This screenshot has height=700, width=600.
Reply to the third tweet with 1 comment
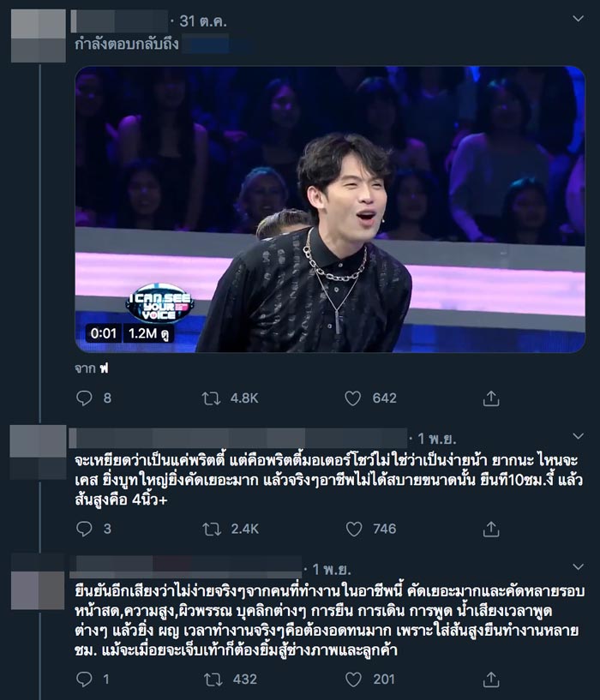84,679
